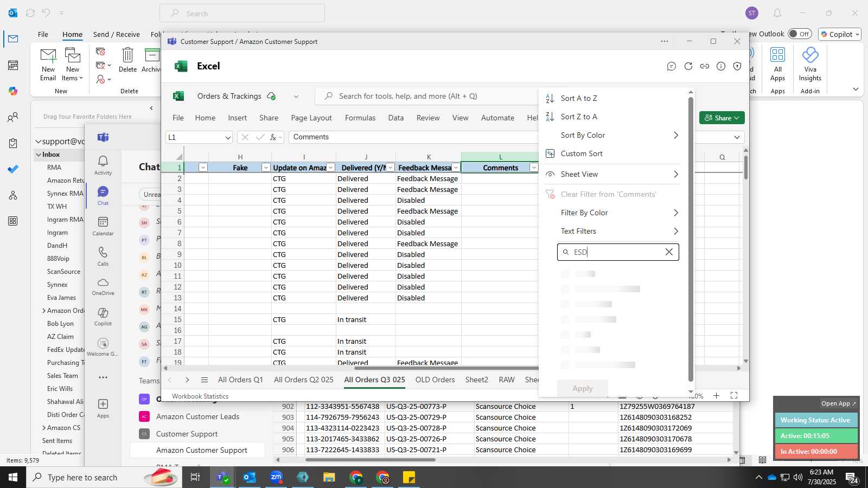Click the Excel refresh icon

click(x=688, y=66)
